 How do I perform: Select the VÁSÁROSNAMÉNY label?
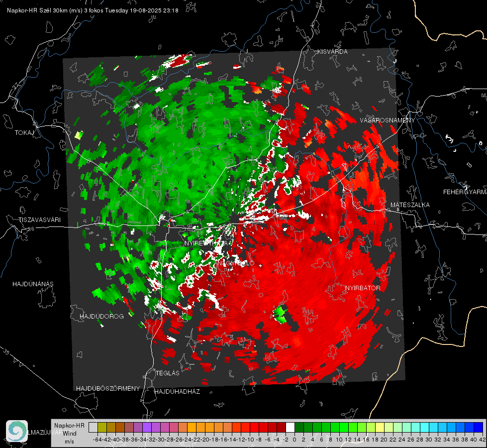[388, 120]
